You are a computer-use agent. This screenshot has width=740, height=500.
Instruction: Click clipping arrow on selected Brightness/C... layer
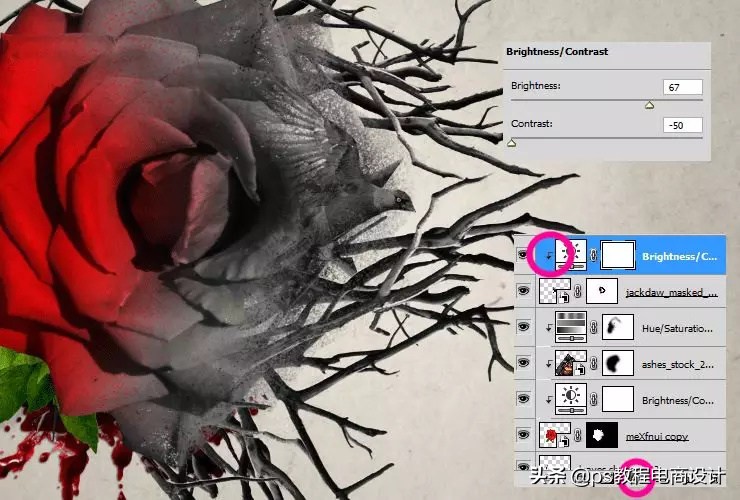coord(548,256)
